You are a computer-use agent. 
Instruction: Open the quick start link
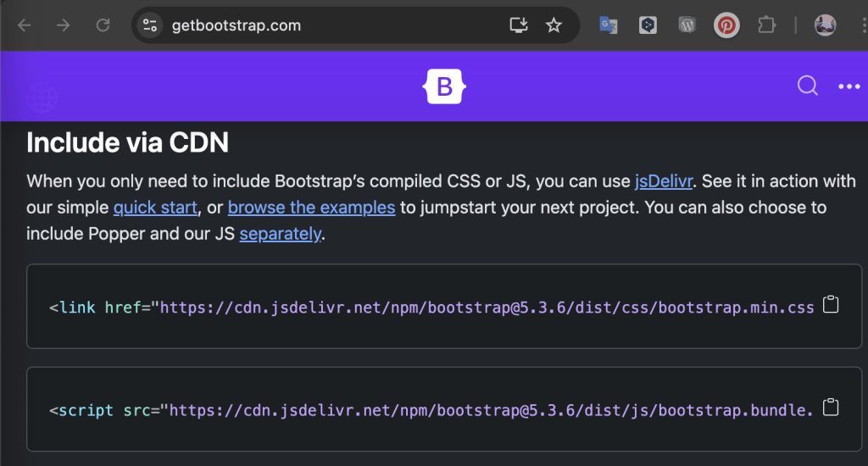pos(155,208)
